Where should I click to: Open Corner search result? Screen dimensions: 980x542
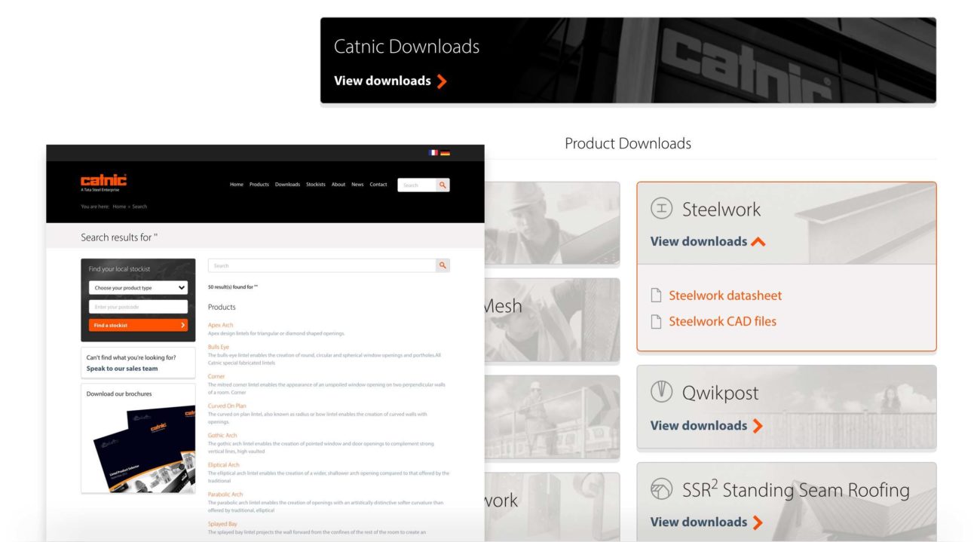216,376
